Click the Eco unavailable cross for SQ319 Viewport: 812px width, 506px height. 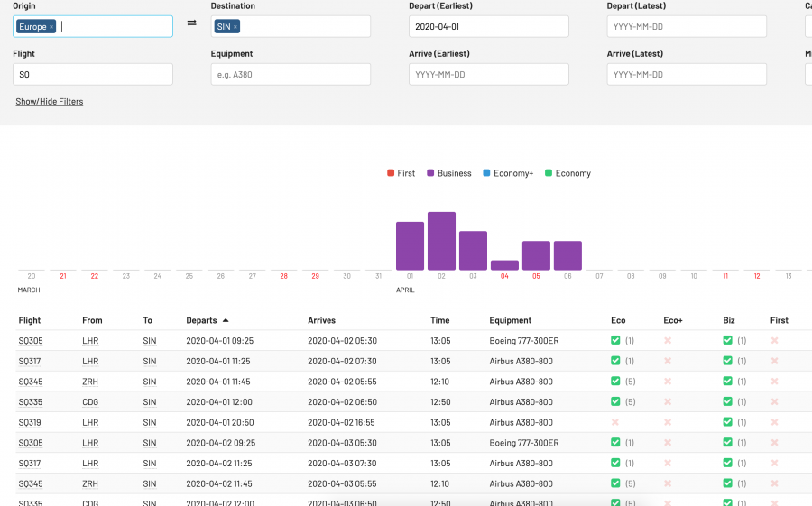click(x=615, y=422)
